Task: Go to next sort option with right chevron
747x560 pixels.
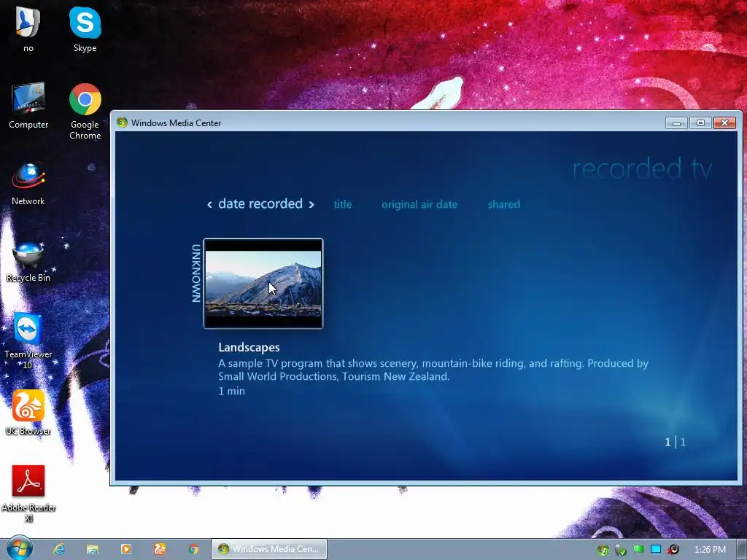Action: (311, 204)
